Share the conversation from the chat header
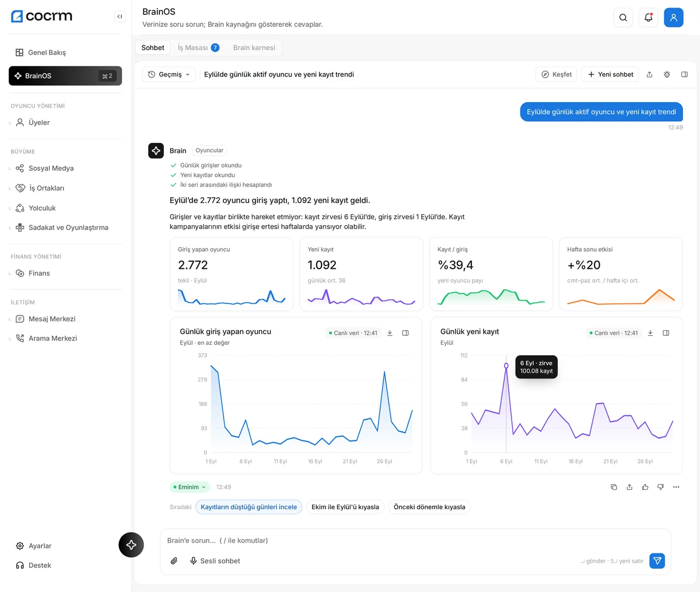700x592 pixels. 649,75
